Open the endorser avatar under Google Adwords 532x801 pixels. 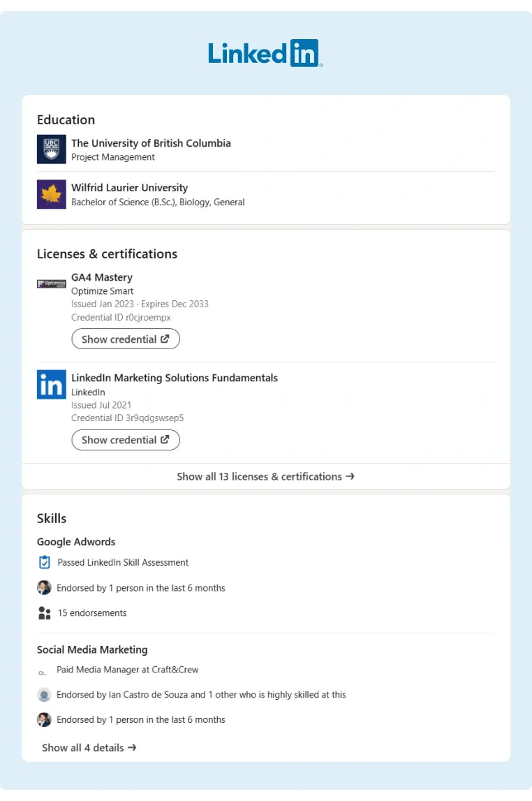point(43,587)
